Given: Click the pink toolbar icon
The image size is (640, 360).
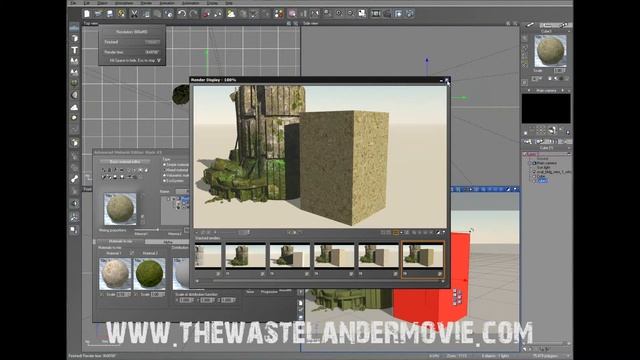Looking at the screenshot, I should tap(292, 13).
